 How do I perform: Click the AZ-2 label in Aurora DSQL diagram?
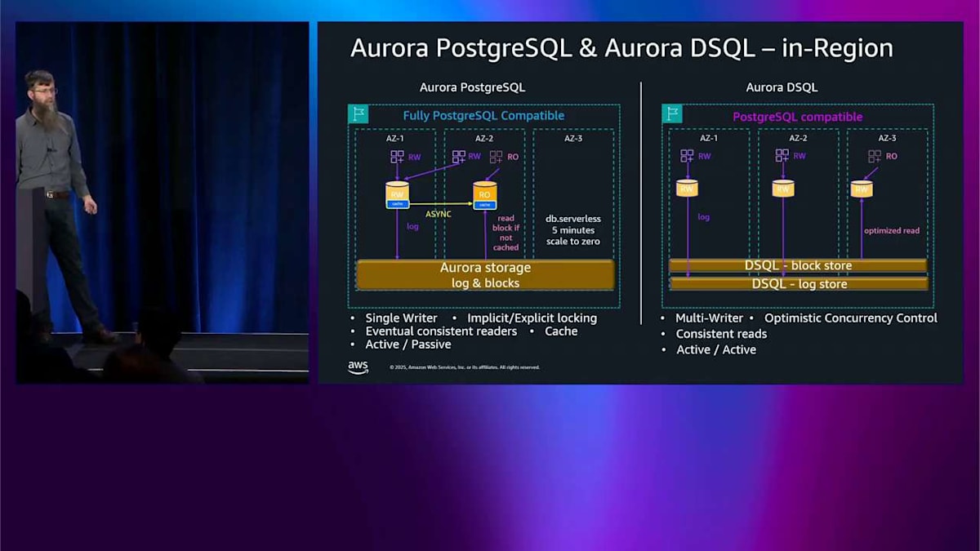point(799,138)
